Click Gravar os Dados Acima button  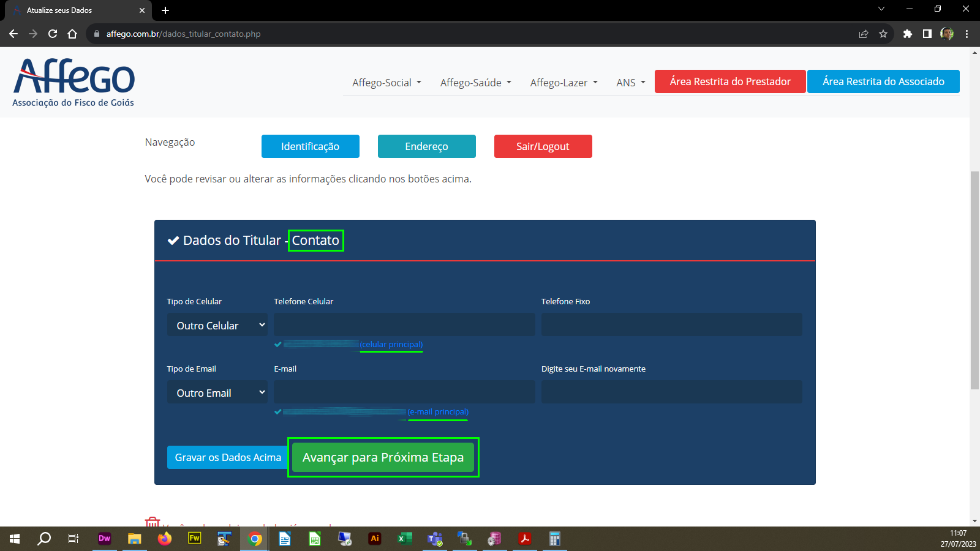(227, 457)
